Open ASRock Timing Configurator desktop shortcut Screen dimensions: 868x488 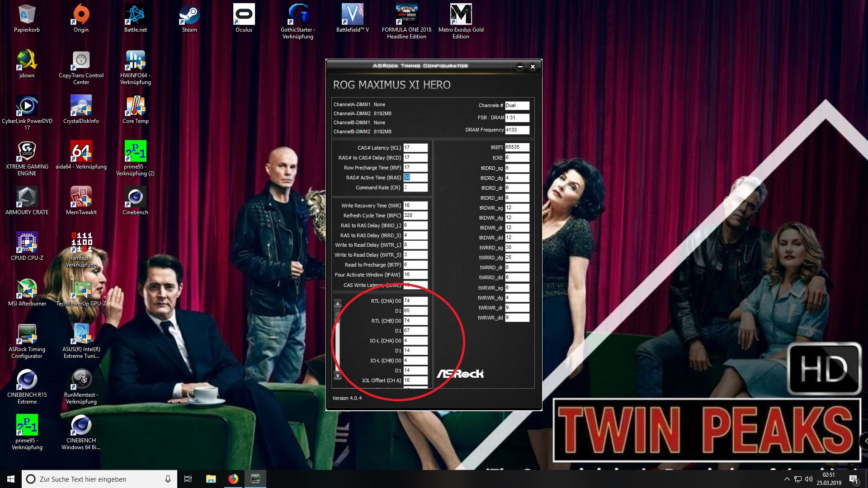pyautogui.click(x=27, y=341)
